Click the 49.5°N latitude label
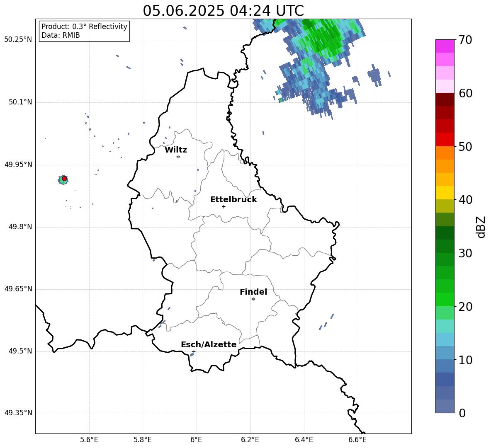The image size is (491, 448). pos(20,351)
